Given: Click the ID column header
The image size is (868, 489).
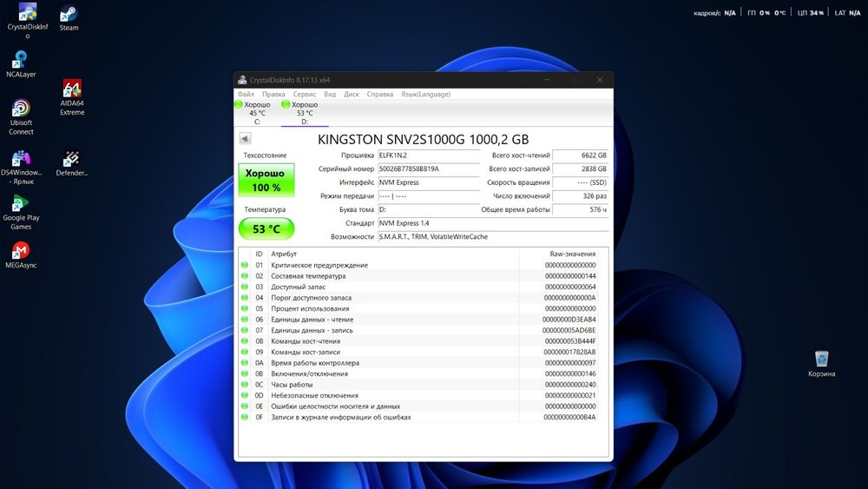Looking at the screenshot, I should click(x=259, y=254).
